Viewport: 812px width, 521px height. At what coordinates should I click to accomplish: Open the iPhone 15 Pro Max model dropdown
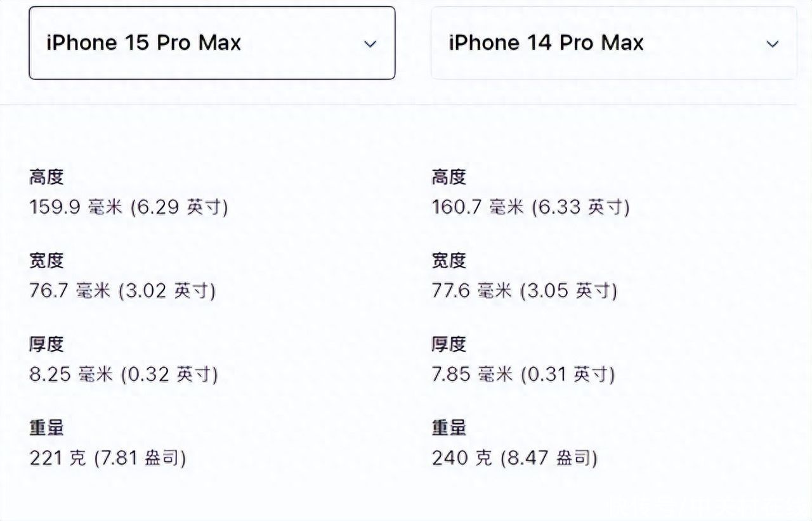coord(212,43)
